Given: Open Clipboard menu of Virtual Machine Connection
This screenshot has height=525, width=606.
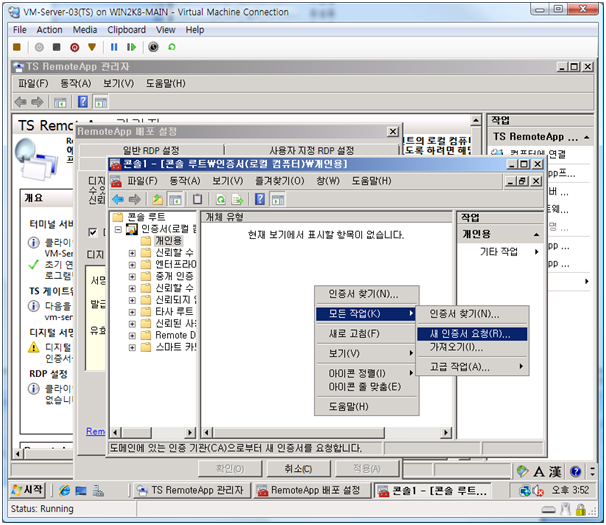Looking at the screenshot, I should (x=126, y=30).
